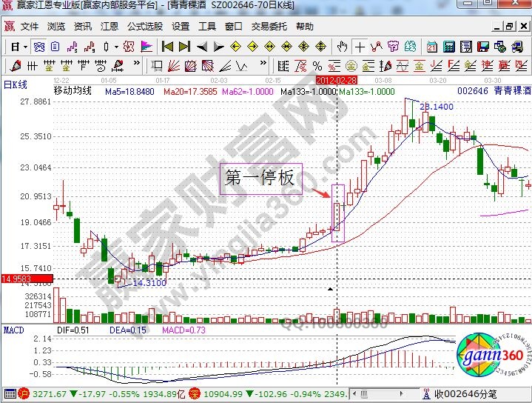This screenshot has height=403, width=532.
Task: Jump to last bar with skip-forward icon
Action: pyautogui.click(x=183, y=47)
